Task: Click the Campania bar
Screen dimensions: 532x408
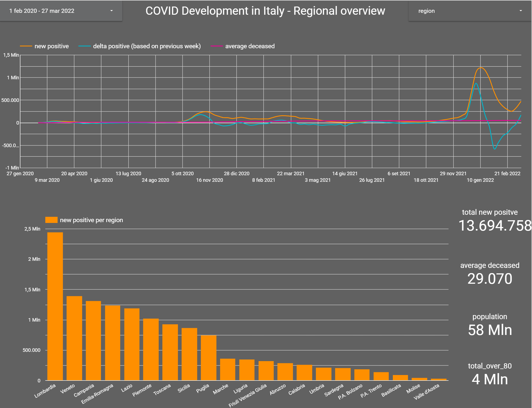Action: [93, 341]
